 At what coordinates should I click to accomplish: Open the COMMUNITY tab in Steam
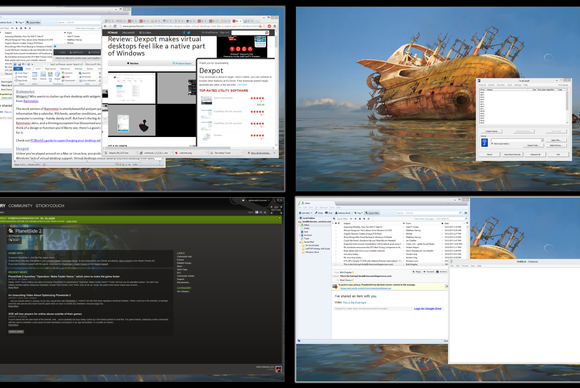(20, 206)
